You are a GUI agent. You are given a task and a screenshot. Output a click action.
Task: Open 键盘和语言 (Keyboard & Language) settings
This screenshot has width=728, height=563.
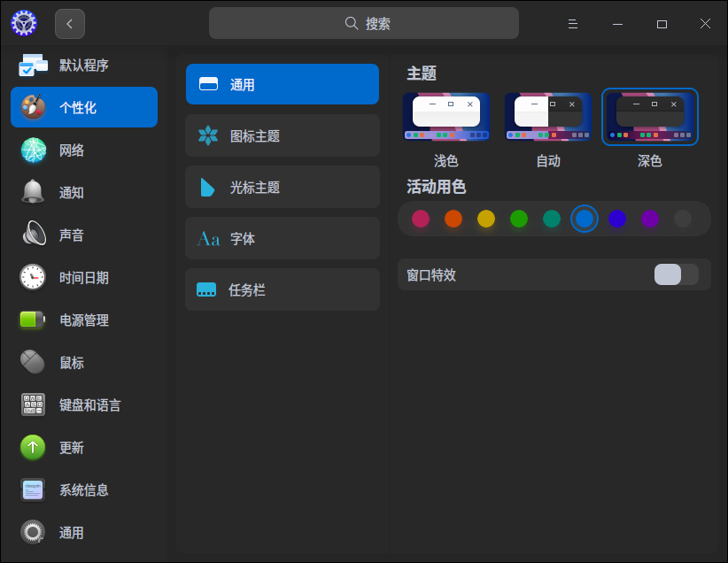[x=84, y=405]
